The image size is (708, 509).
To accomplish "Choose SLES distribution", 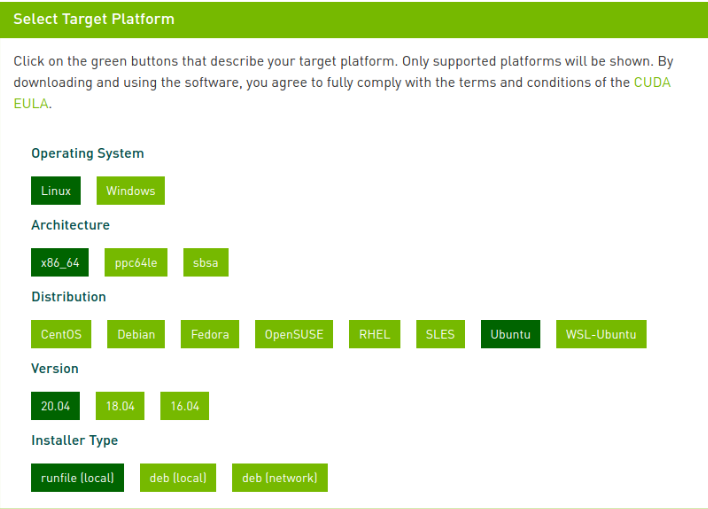I will (x=440, y=334).
